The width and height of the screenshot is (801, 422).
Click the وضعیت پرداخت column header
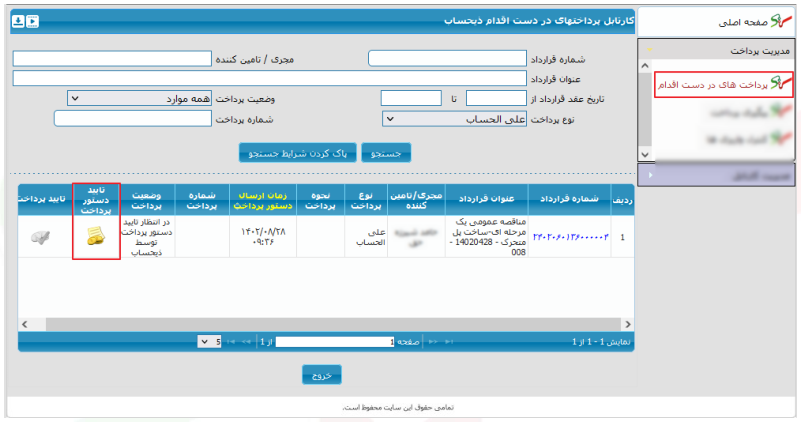point(147,200)
